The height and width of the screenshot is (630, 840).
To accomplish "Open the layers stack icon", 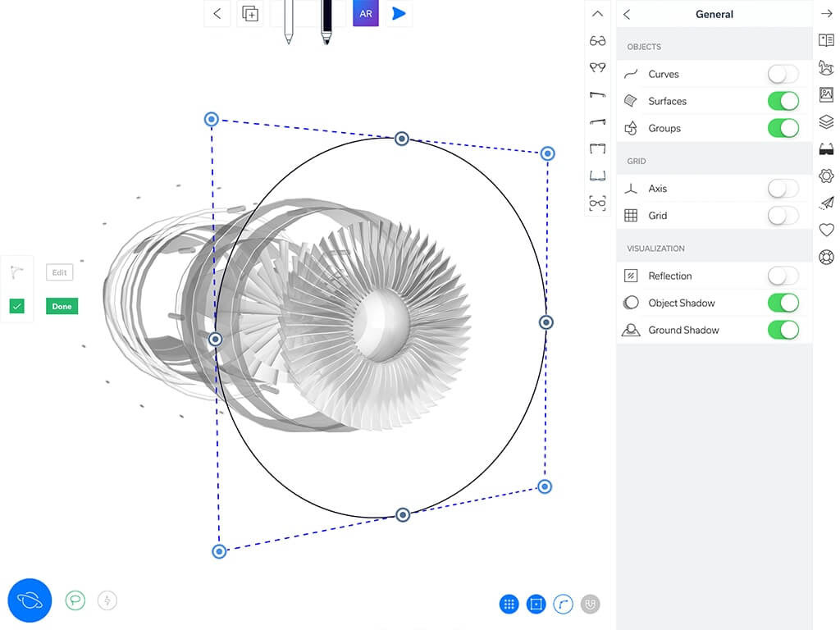I will coord(826,121).
